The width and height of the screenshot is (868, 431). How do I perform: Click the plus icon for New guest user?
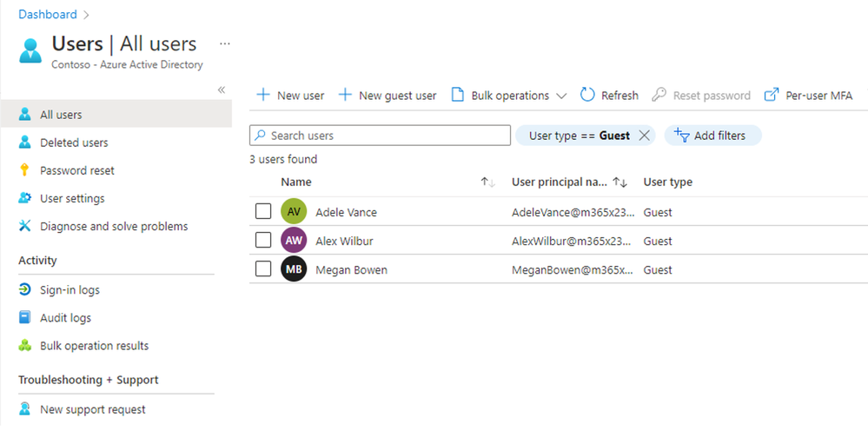click(x=345, y=96)
